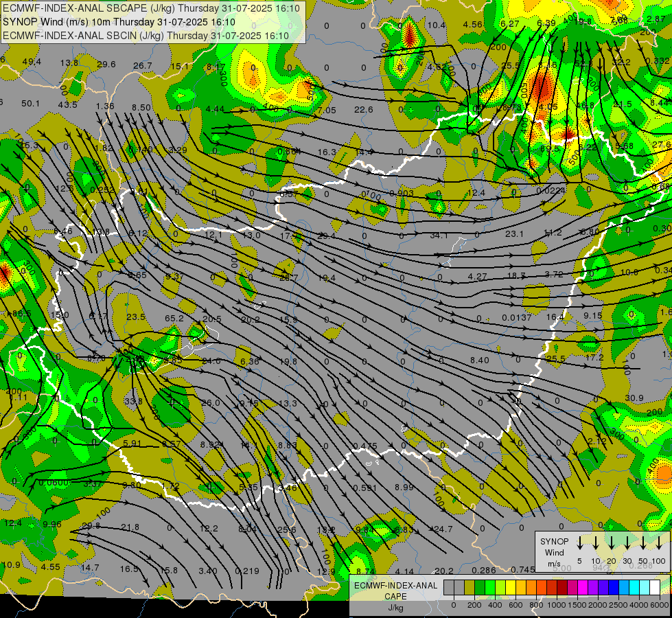Image resolution: width=672 pixels, height=618 pixels.
Task: Click the map value 9.15
Action: (x=592, y=315)
